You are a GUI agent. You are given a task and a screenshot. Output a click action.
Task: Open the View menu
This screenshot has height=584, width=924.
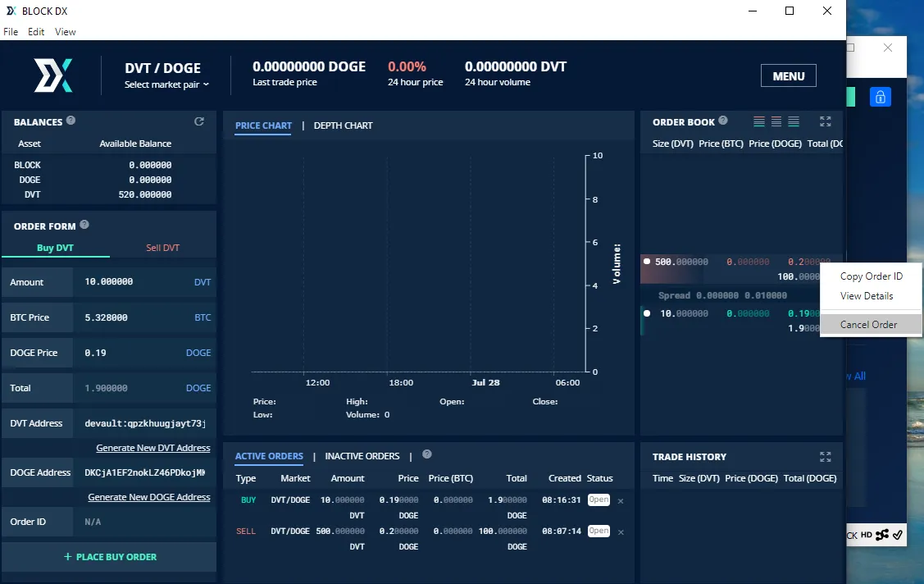66,32
